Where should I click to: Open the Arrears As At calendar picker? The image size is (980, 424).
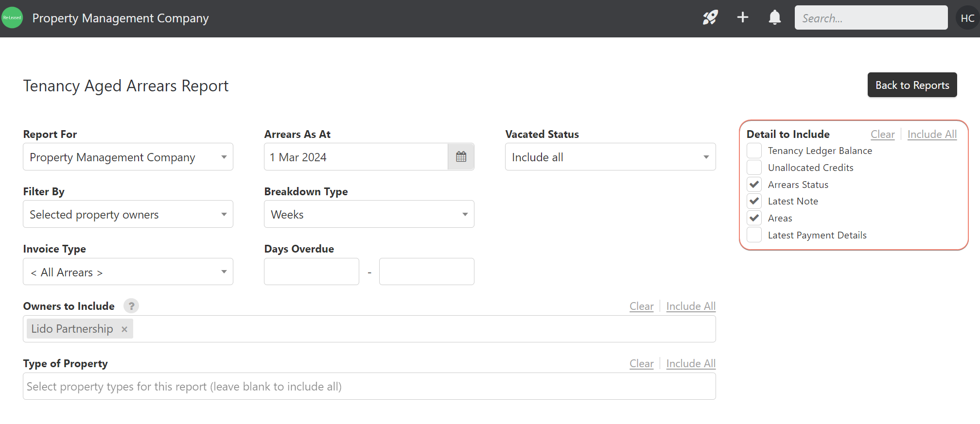click(x=461, y=157)
